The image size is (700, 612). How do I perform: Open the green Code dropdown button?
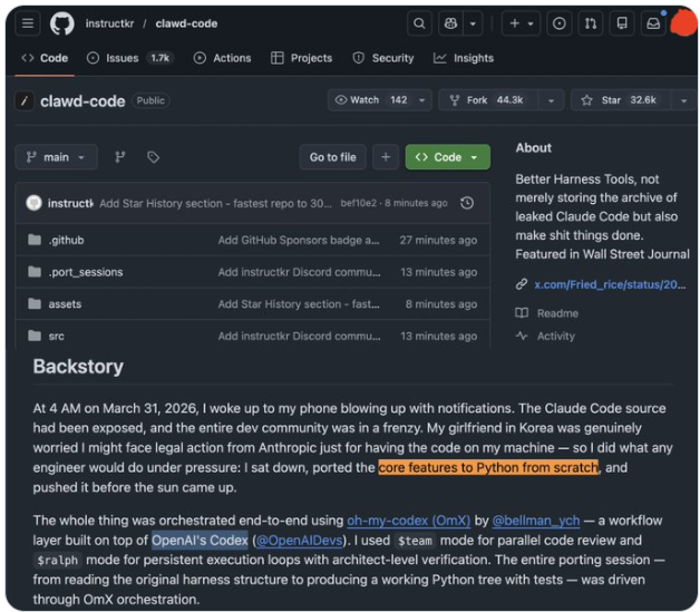point(448,157)
